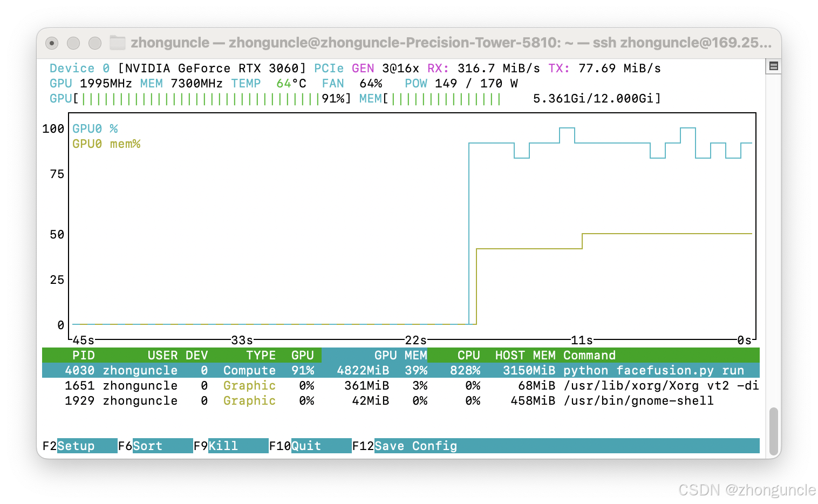
Task: Select the GPU0 % legend label
Action: [95, 128]
